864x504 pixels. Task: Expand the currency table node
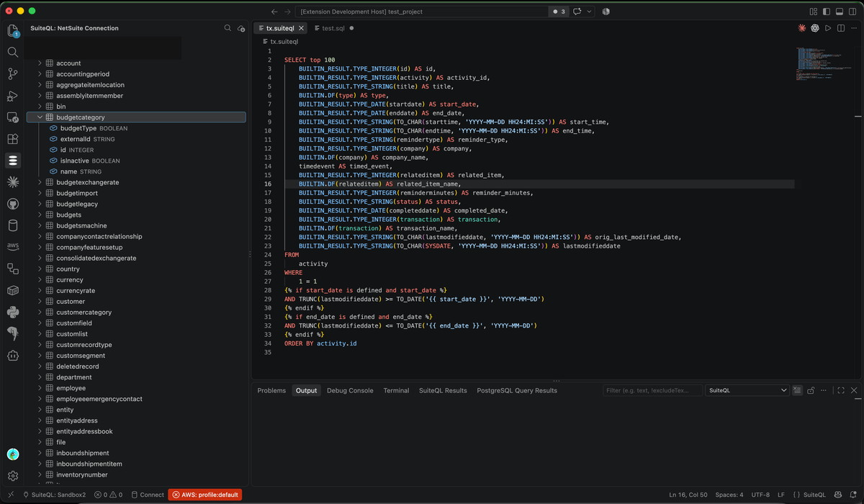(40, 280)
